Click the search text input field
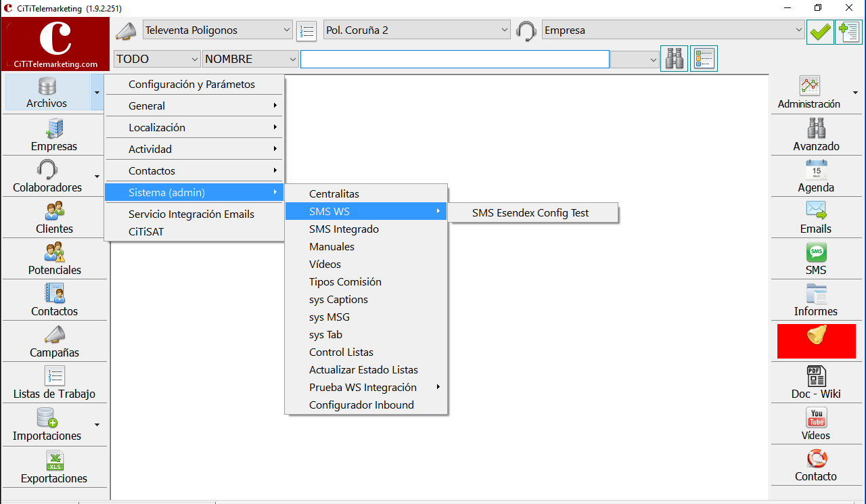Viewport: 866px width, 504px height. pyautogui.click(x=455, y=60)
